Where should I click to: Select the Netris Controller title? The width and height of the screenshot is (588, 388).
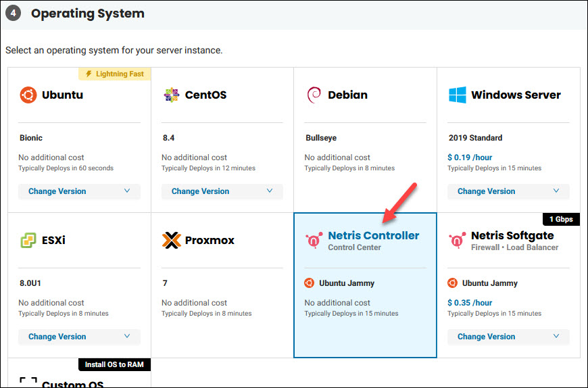(x=374, y=235)
